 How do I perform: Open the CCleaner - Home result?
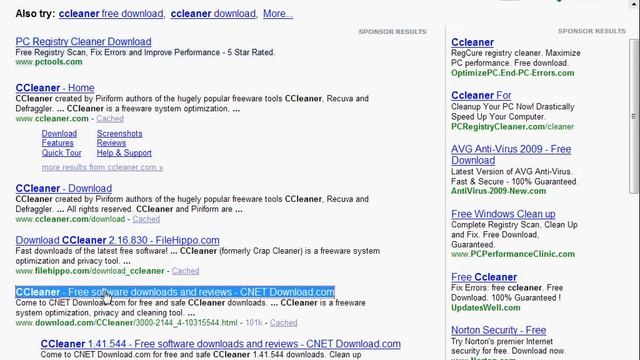point(55,88)
